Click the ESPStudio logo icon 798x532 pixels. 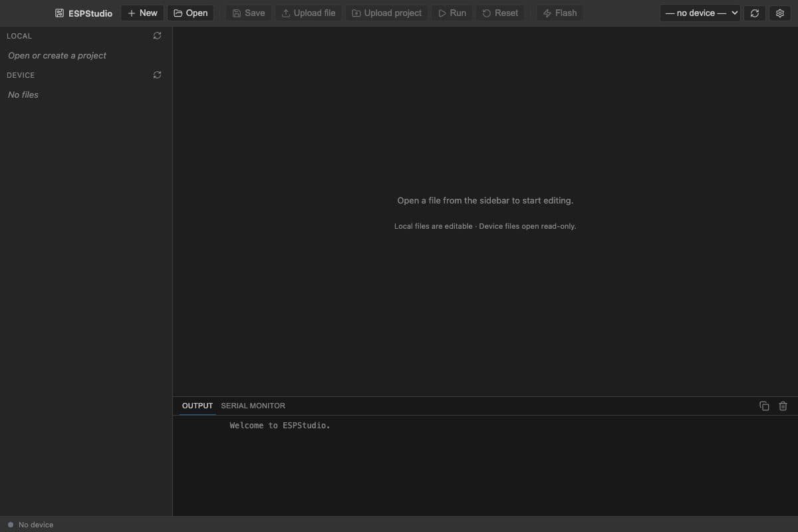click(x=59, y=13)
